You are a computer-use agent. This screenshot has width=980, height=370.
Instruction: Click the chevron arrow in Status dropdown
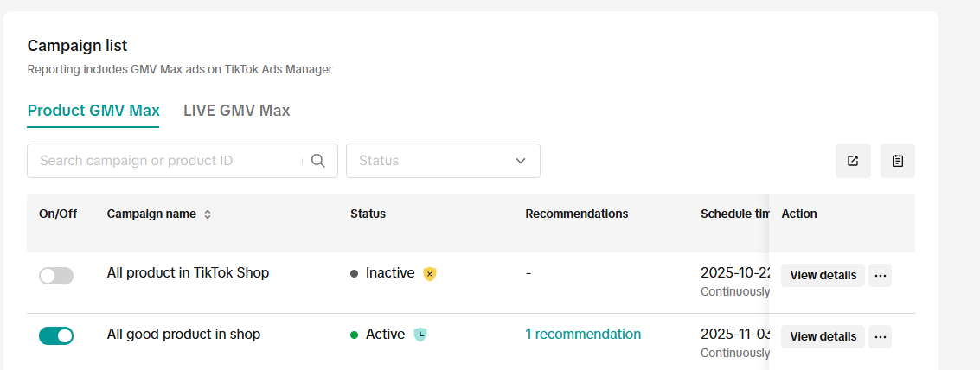(x=521, y=161)
